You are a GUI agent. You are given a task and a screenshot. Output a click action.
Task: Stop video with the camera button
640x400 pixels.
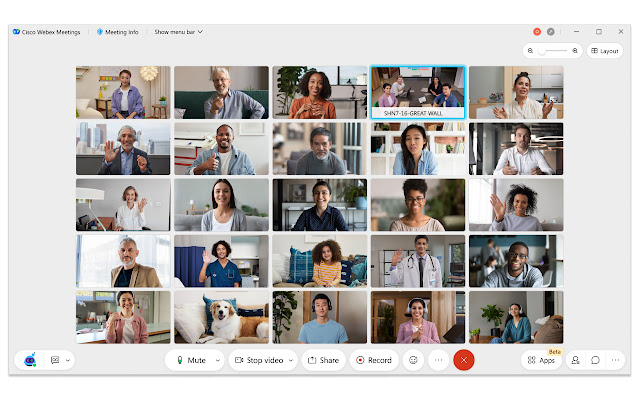tap(259, 360)
